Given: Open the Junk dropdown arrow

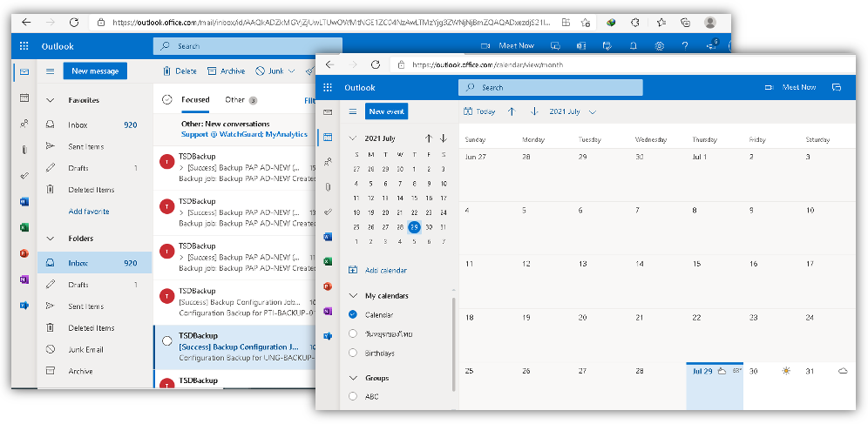Looking at the screenshot, I should click(290, 71).
